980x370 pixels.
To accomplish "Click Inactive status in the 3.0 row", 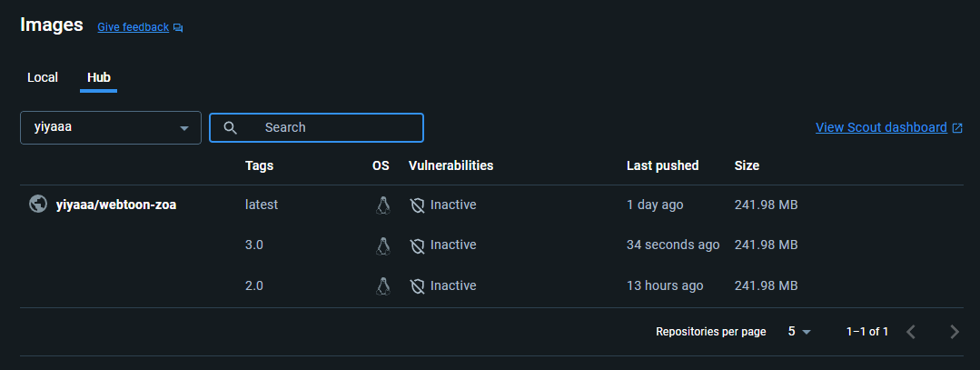I will [453, 245].
